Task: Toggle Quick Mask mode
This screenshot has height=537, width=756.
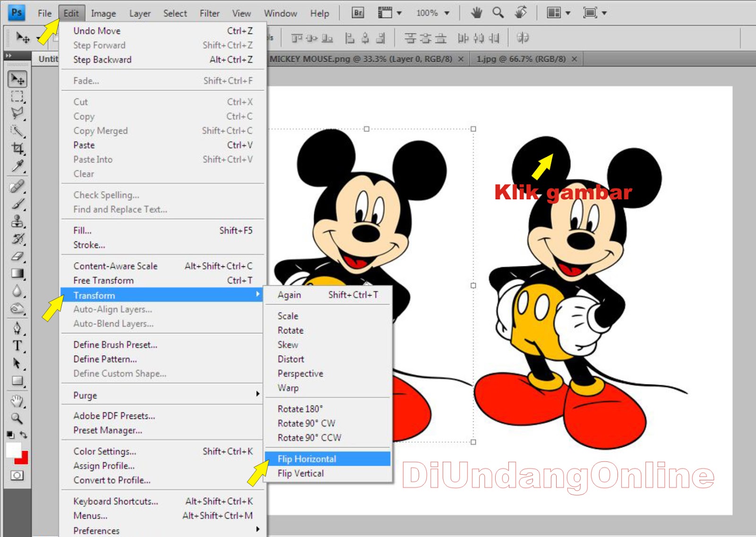Action: pos(17,476)
